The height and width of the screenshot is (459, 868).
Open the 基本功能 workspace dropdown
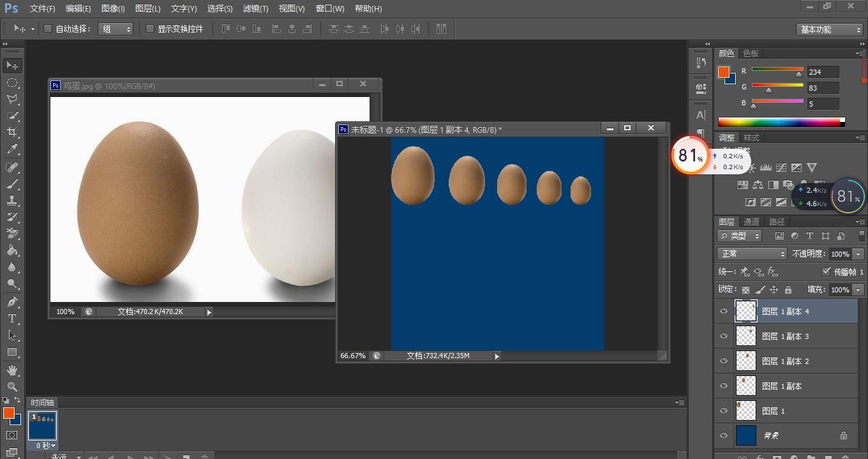click(x=831, y=29)
